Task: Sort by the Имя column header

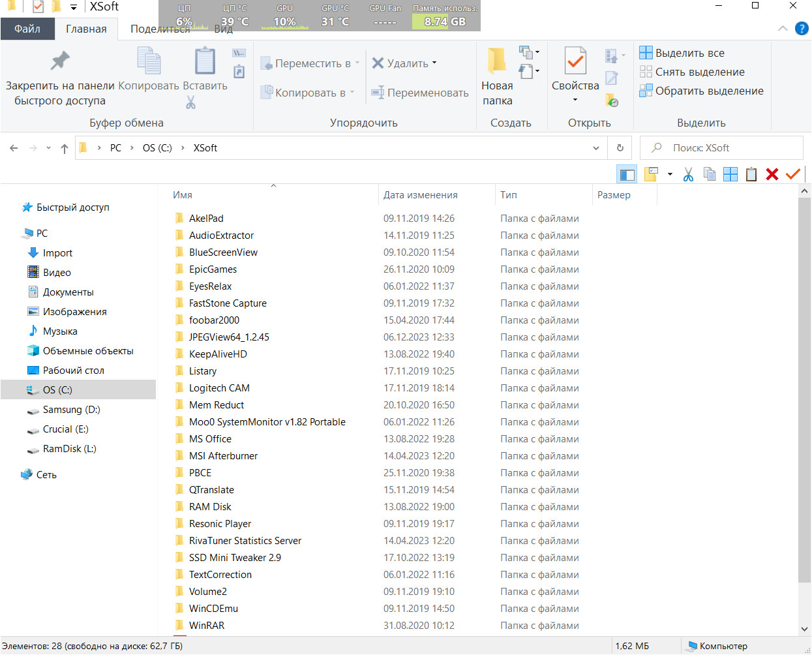Action: coord(274,195)
